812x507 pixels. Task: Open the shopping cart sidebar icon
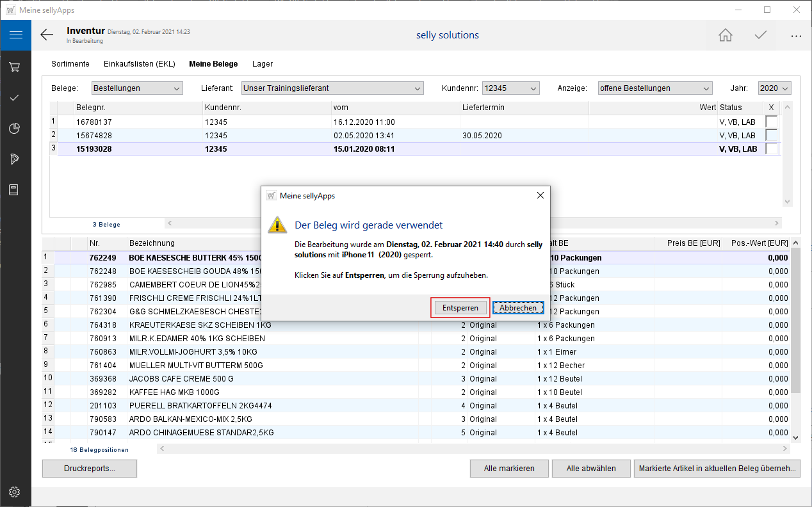[x=15, y=67]
